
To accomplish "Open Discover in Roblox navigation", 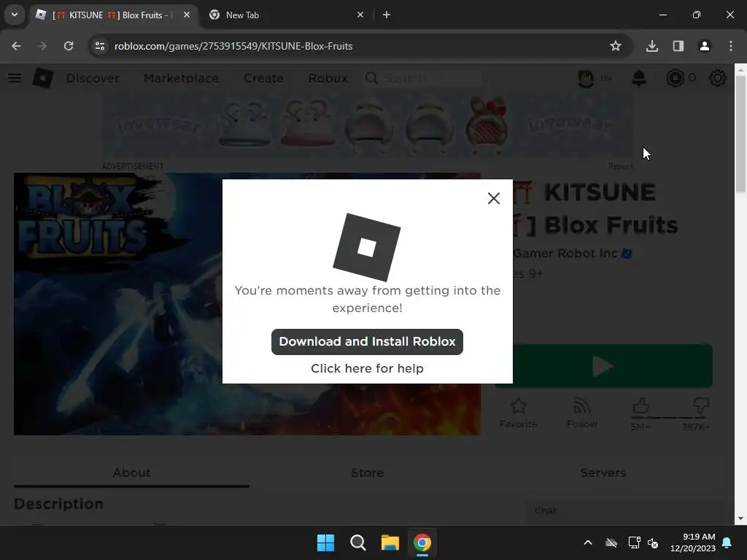I will (x=93, y=78).
